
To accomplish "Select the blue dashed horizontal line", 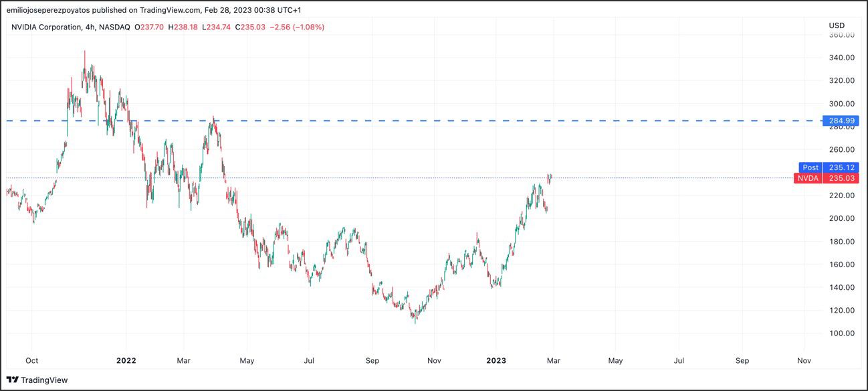I will coord(401,121).
